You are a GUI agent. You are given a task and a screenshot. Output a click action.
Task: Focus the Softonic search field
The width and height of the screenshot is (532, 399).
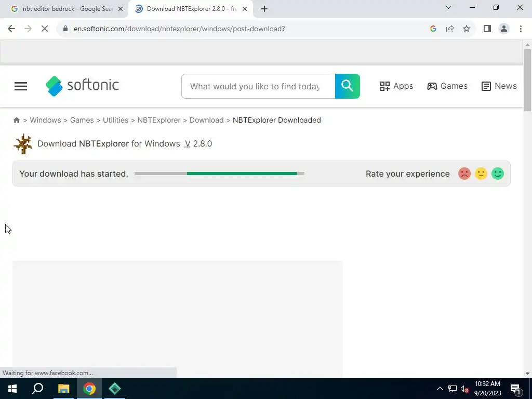tap(258, 86)
